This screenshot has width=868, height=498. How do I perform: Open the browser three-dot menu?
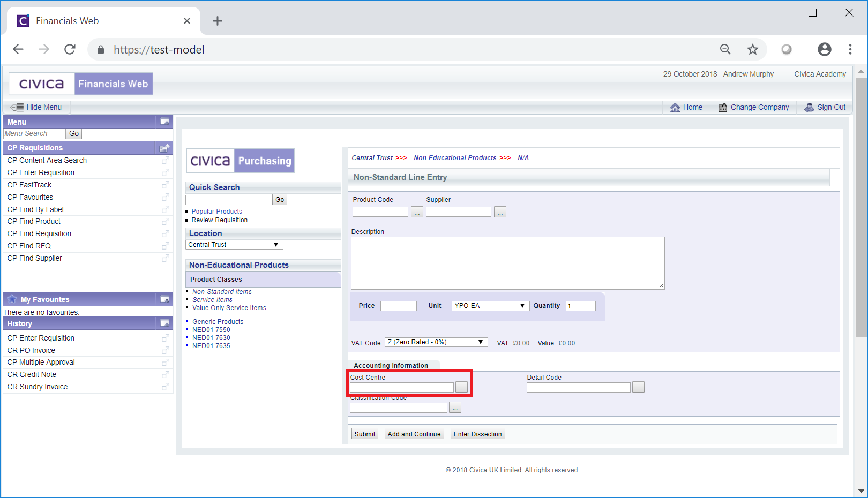(850, 49)
